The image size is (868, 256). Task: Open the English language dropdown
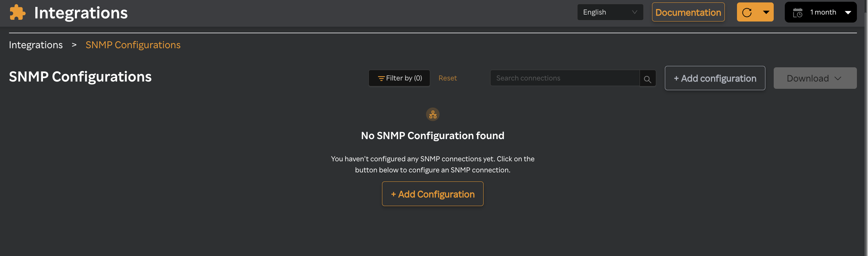click(x=610, y=12)
